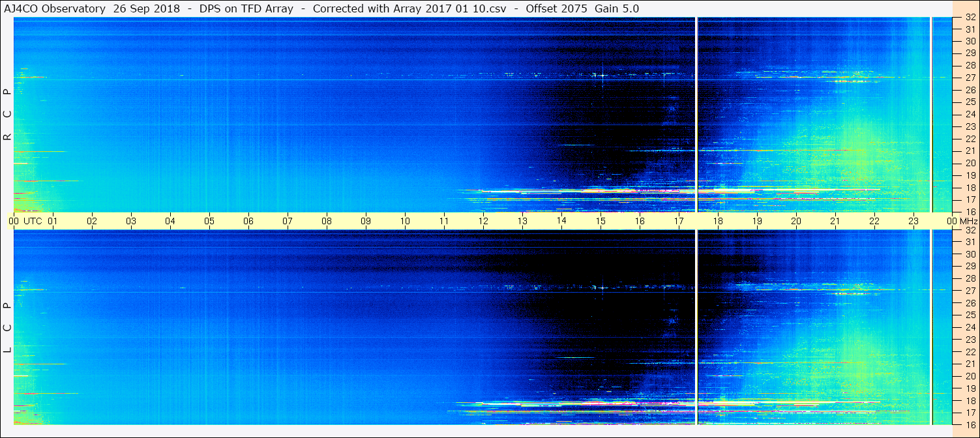Click the 19 MHz label on LCP frequency axis
Image resolution: width=980 pixels, height=438 pixels.
click(970, 388)
